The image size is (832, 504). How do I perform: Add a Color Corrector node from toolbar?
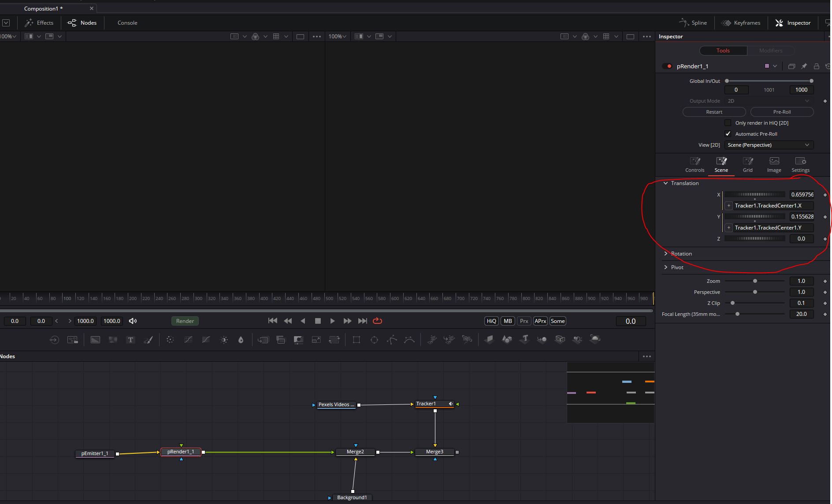point(170,340)
